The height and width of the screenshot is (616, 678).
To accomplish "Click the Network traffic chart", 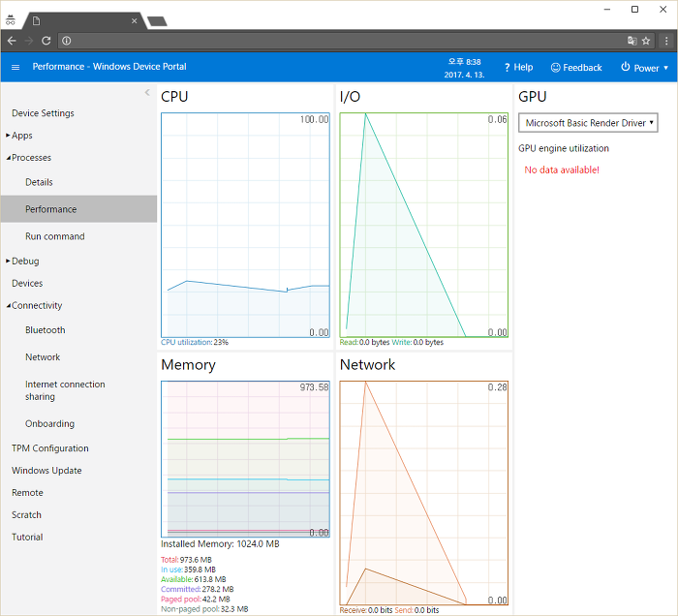I will pos(424,493).
